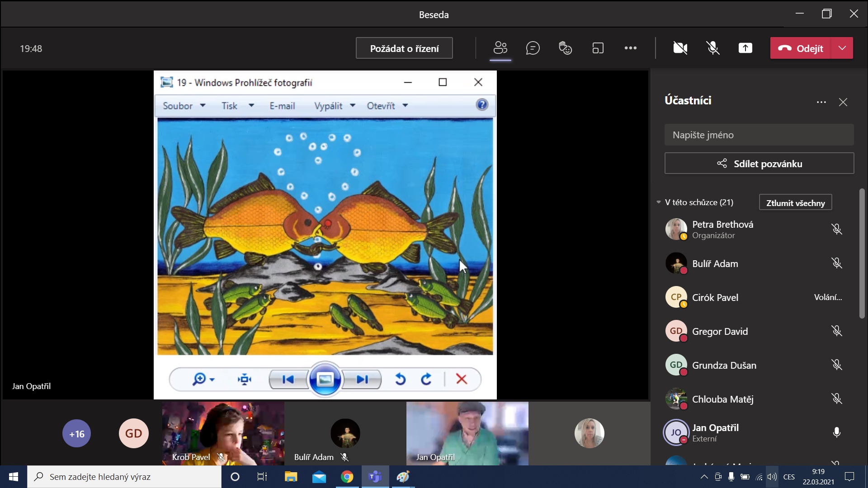Open more actions ellipsis in meeting toolbar
This screenshot has height=488, width=868.
(x=630, y=48)
